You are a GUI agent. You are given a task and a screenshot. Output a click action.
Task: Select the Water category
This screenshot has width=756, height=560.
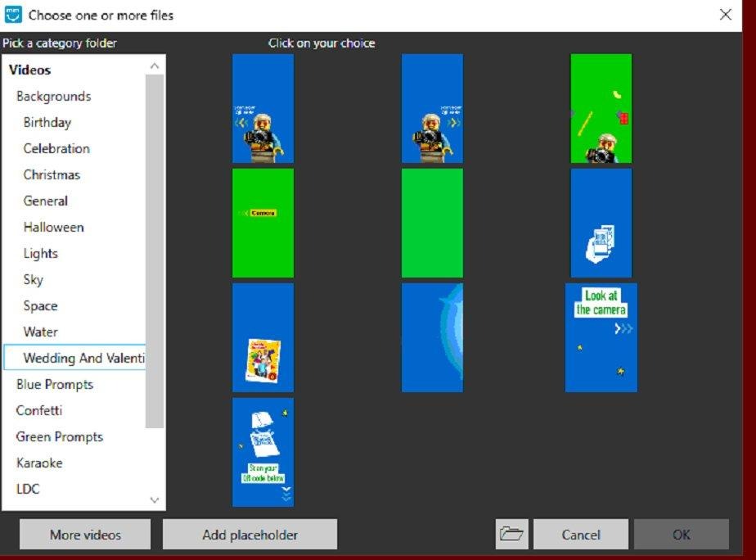point(41,332)
